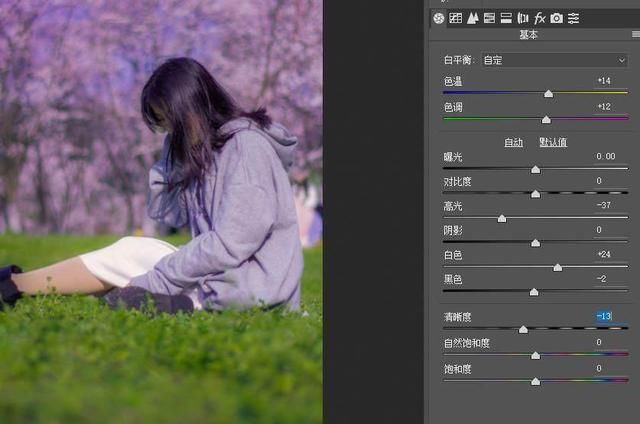Click the 黑色 slider handle

[x=534, y=293]
